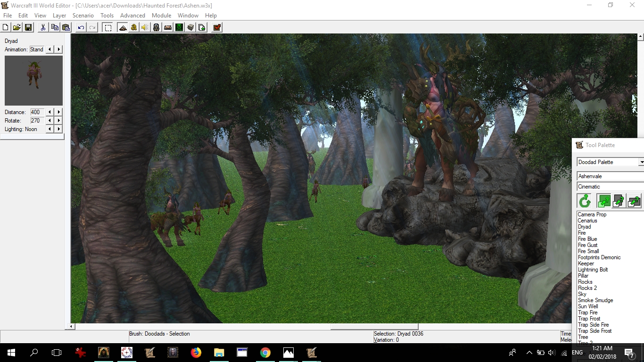Open the File menu
The image size is (644, 362).
click(x=8, y=16)
